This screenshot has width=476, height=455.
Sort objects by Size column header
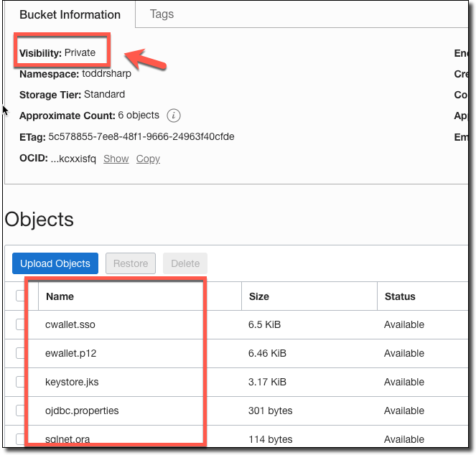pos(258,296)
